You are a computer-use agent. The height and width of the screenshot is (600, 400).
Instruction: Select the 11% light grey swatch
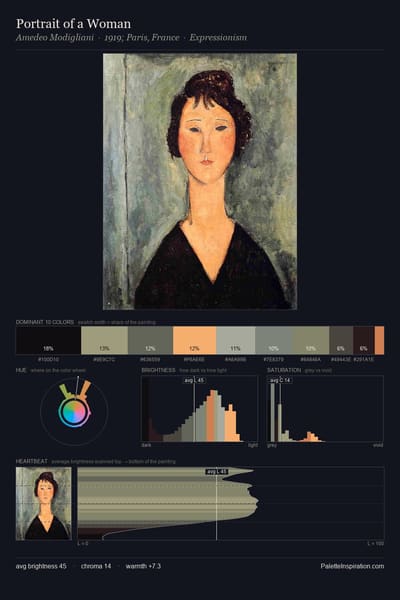[x=235, y=340]
